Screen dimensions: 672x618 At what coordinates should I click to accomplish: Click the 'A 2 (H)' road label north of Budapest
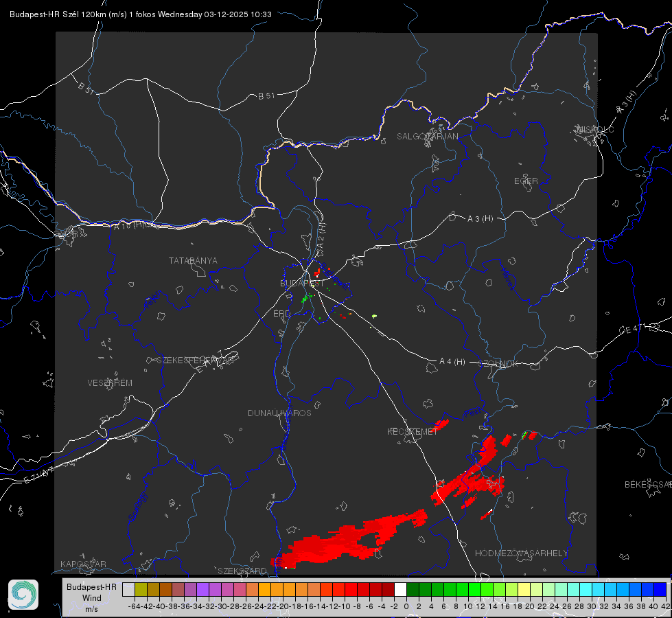click(x=321, y=236)
